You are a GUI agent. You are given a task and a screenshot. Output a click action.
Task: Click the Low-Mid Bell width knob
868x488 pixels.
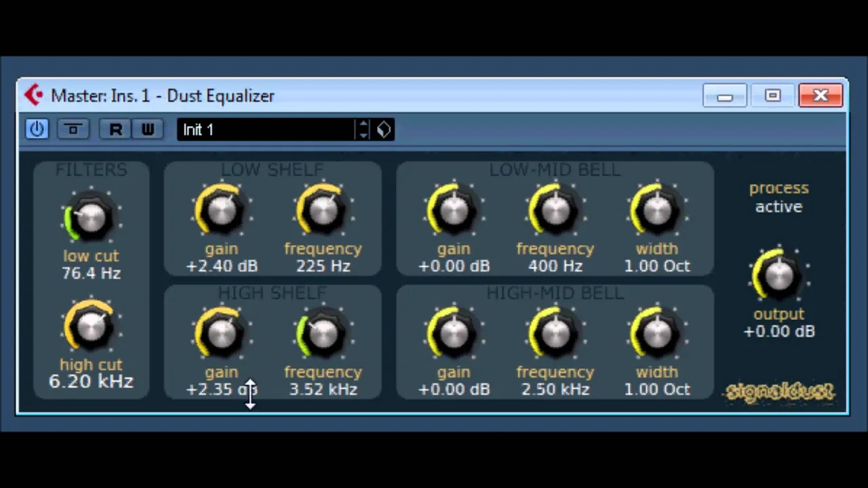656,211
